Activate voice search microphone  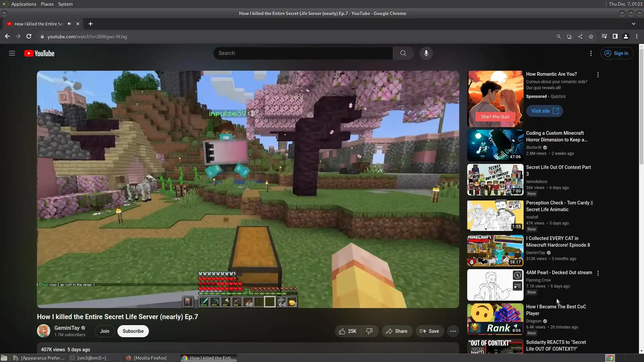[x=426, y=53]
